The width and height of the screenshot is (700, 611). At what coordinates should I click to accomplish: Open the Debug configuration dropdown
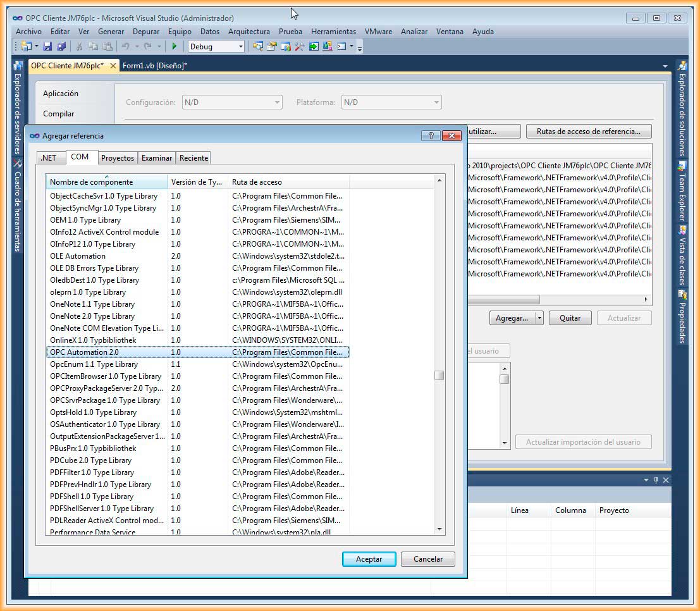coord(240,46)
